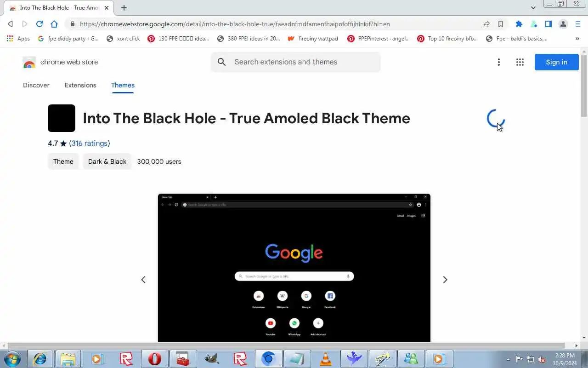Viewport: 588px width, 368px height.
Task: Show hidden system tray icons arrow
Action: pos(509,359)
